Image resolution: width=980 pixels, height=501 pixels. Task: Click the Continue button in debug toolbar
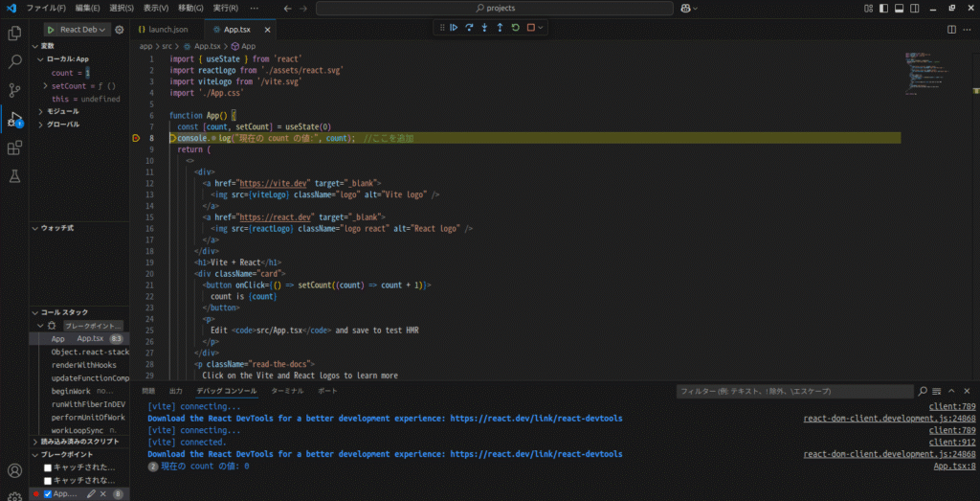click(x=455, y=28)
